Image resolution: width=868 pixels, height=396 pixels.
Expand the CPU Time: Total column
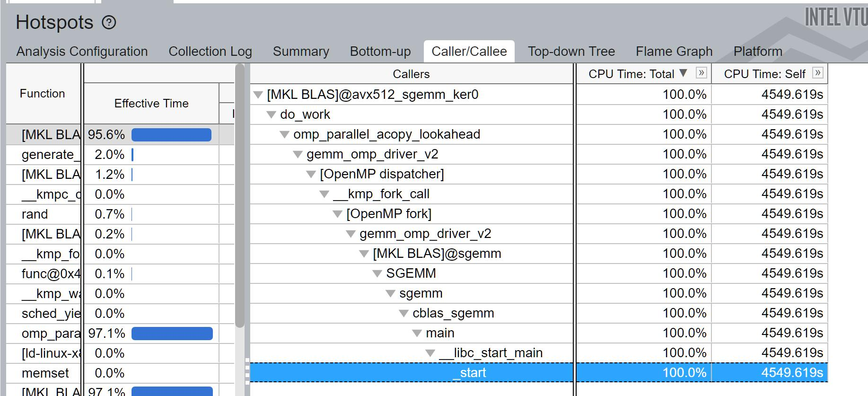tap(701, 73)
